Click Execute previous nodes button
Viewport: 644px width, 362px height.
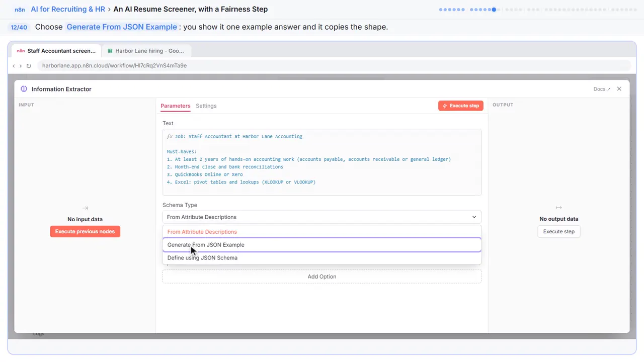[x=85, y=232]
